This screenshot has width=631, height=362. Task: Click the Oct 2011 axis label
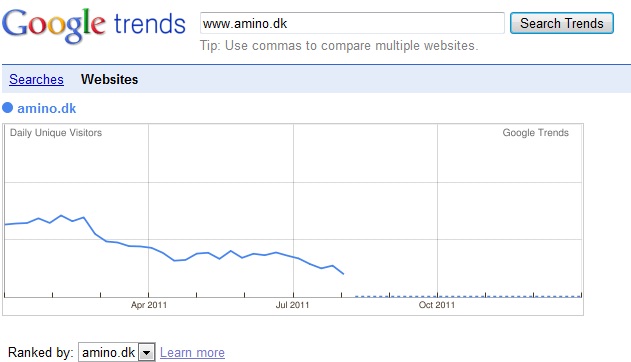click(437, 305)
